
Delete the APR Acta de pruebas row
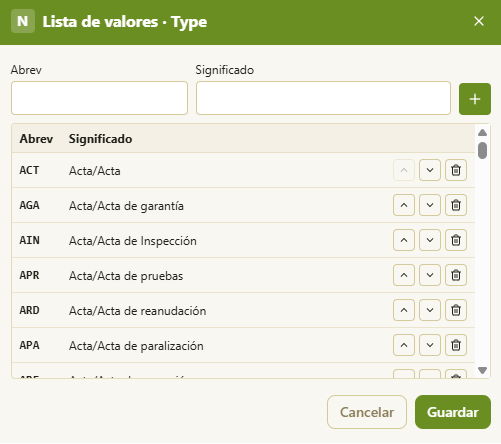tap(456, 275)
